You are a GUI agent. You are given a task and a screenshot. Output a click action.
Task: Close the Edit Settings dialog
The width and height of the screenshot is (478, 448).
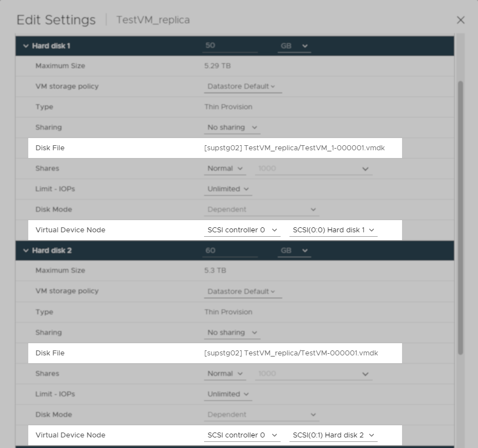pos(460,19)
